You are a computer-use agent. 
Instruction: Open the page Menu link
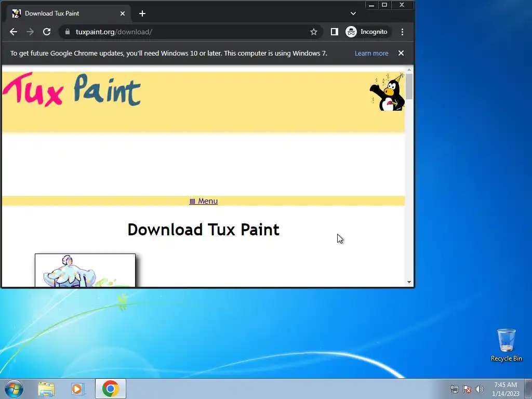point(203,201)
